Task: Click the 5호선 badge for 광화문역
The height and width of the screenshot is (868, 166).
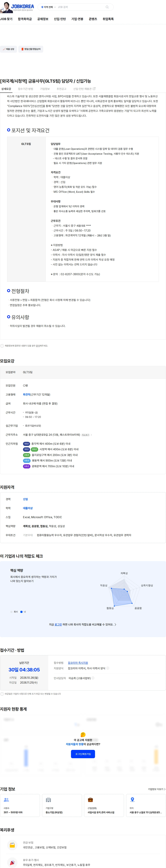Action: [27, 466]
